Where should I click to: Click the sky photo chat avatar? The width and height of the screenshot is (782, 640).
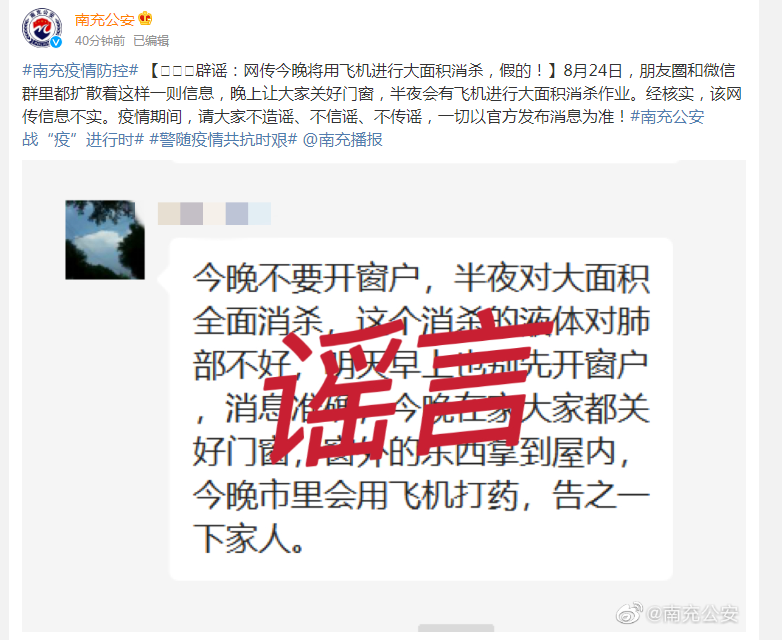point(105,240)
